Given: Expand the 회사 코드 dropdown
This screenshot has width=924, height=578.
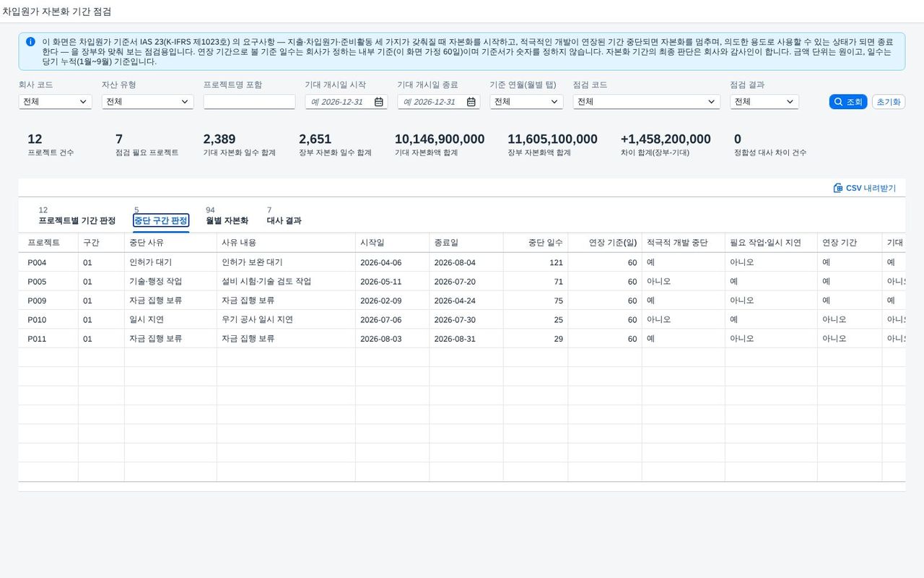Looking at the screenshot, I should click(56, 102).
